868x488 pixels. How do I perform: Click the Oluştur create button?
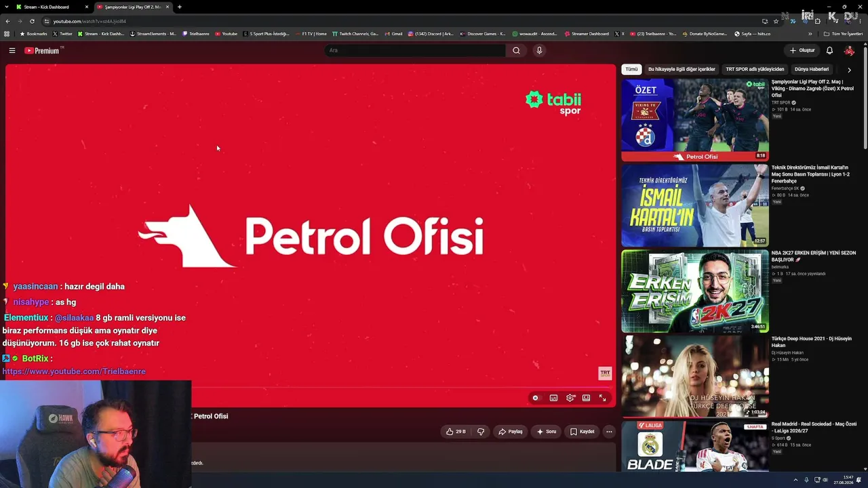pyautogui.click(x=802, y=50)
